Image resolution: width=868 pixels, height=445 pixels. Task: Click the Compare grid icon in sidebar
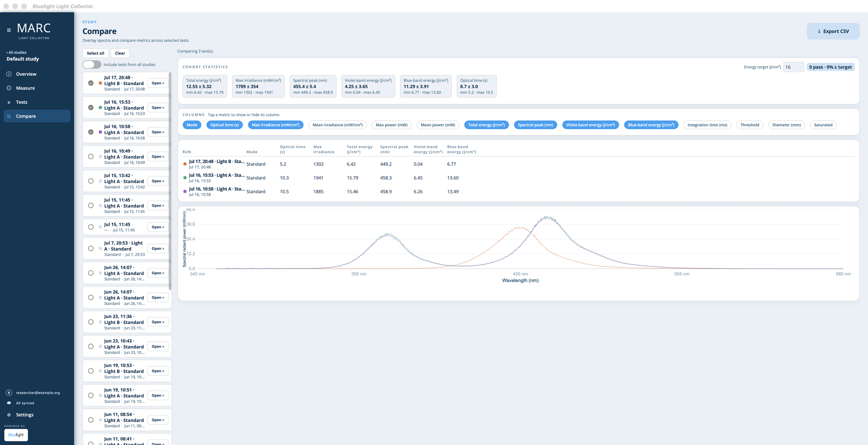(x=9, y=116)
